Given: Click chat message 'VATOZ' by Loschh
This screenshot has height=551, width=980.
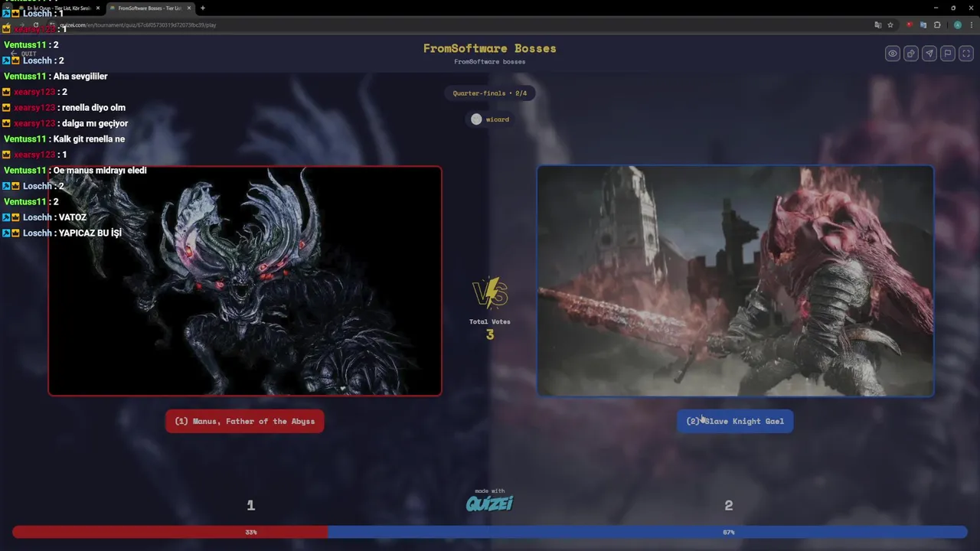Looking at the screenshot, I should (x=72, y=217).
